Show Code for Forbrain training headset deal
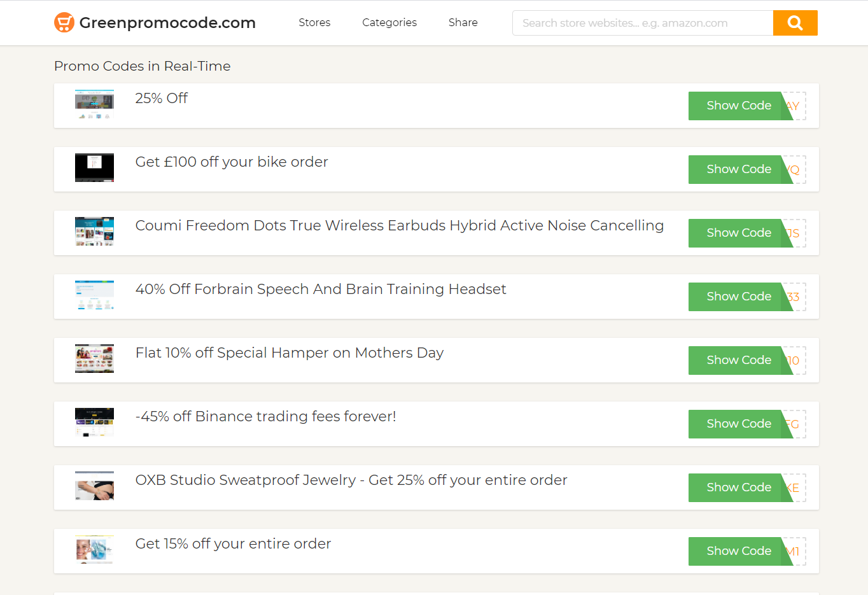 [738, 297]
